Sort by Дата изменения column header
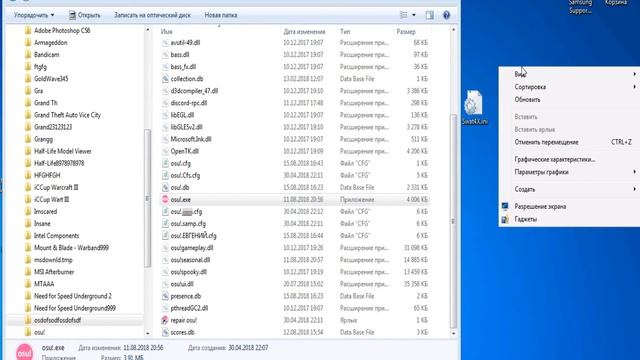 tap(304, 31)
